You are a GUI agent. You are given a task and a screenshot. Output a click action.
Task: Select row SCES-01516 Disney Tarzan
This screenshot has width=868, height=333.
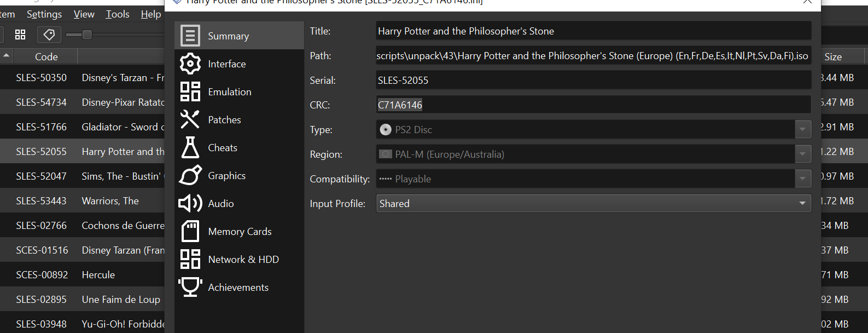[x=82, y=250]
